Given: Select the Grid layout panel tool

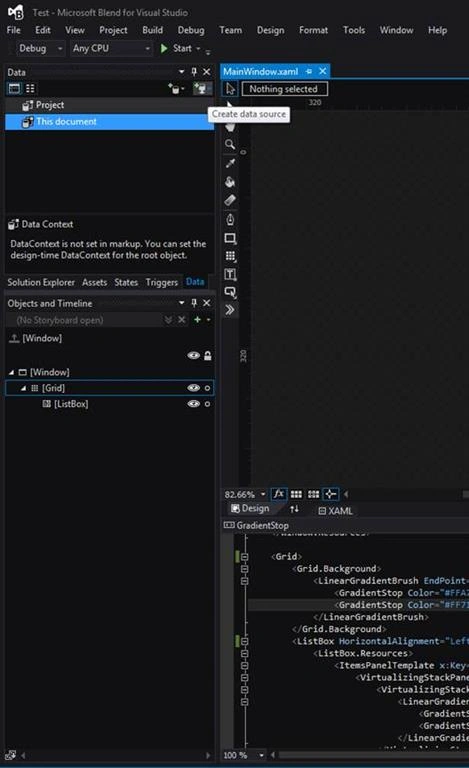Looking at the screenshot, I should 230,256.
